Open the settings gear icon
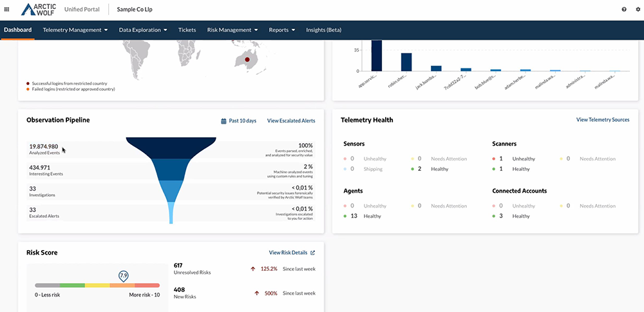Screen dimensions: 644x312 tap(638, 10)
